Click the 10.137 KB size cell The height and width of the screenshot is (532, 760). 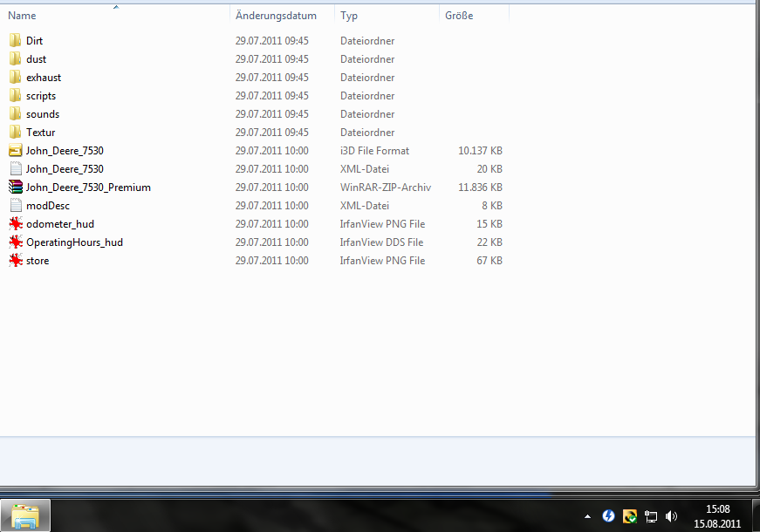(480, 151)
